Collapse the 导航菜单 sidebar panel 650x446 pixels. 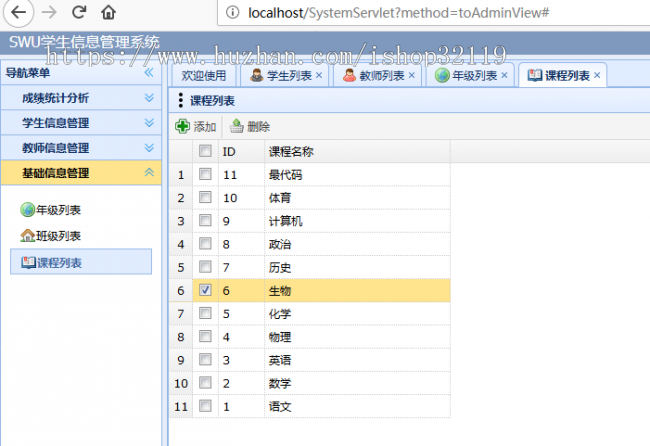(x=149, y=73)
